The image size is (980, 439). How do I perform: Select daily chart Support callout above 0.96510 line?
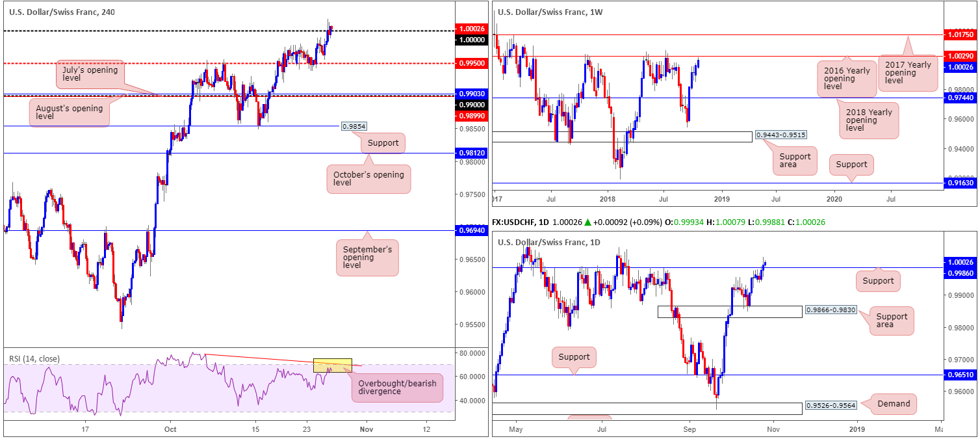(574, 357)
